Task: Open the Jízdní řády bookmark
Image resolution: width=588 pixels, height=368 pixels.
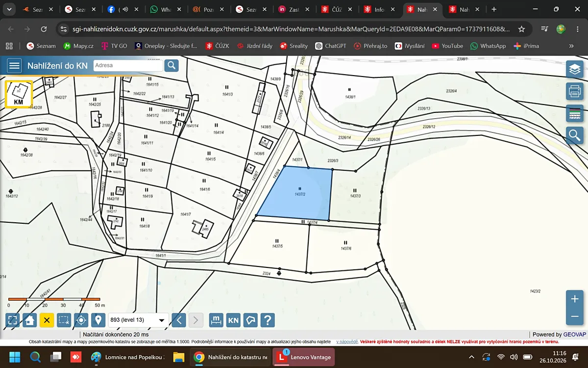Action: pos(255,46)
